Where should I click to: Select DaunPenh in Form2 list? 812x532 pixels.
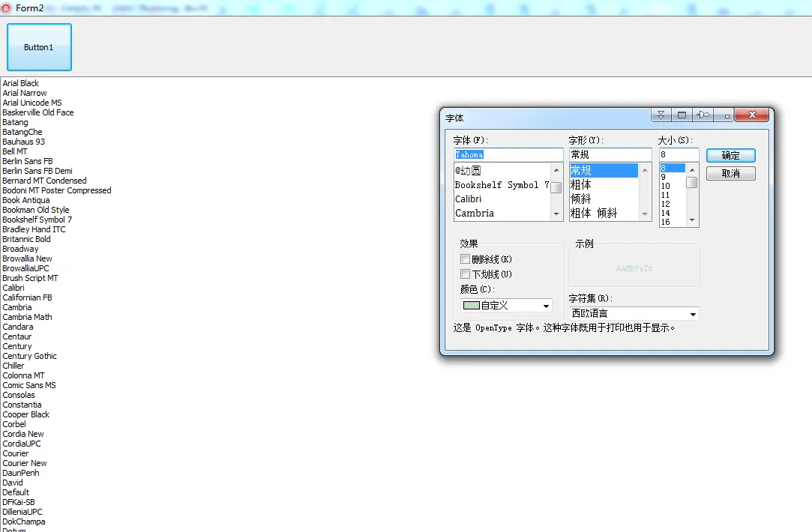(21, 473)
